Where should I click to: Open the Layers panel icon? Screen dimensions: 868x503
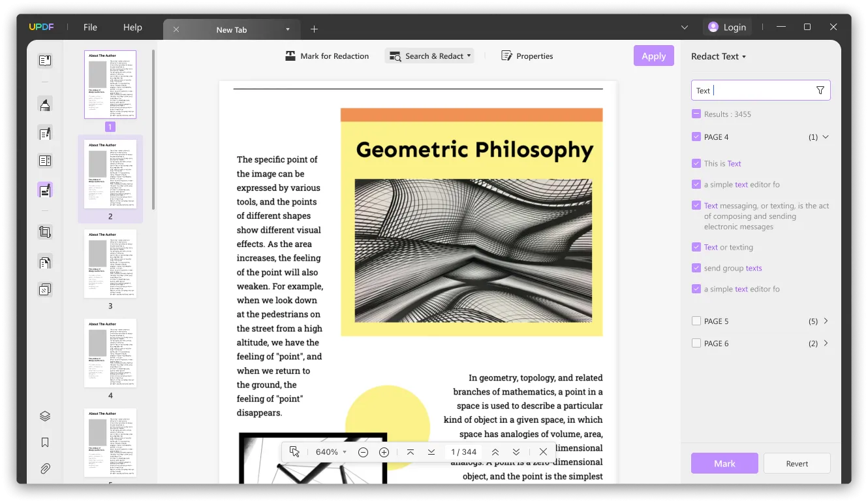45,416
